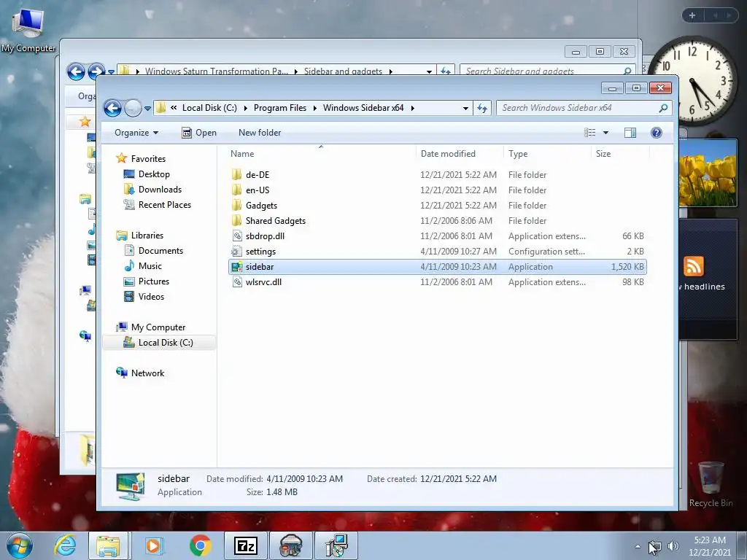Click the Forward arrow in the Windows Sidebar x64 window
This screenshot has width=747, height=560.
click(x=133, y=108)
